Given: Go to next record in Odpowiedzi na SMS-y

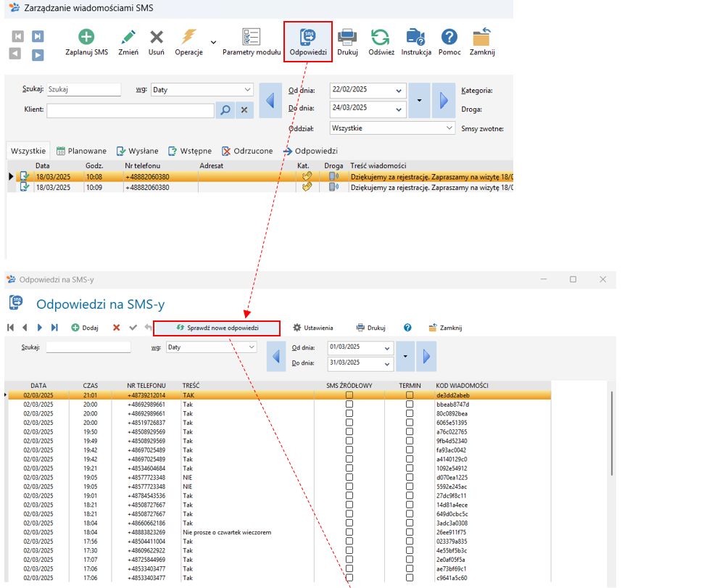Looking at the screenshot, I should (40, 328).
